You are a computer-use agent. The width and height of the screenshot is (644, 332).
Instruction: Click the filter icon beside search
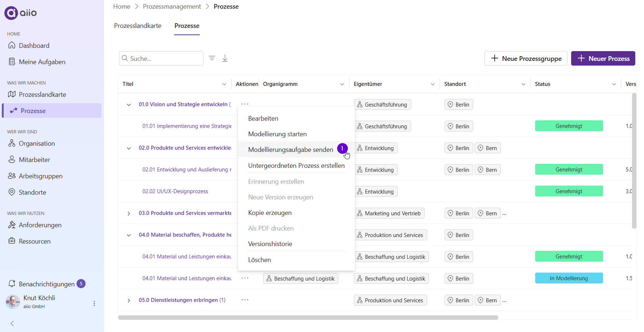212,58
